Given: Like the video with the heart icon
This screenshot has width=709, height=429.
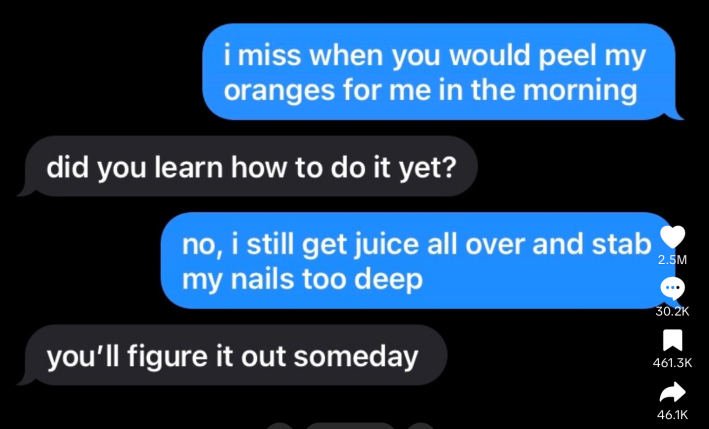Looking at the screenshot, I should pos(672,236).
